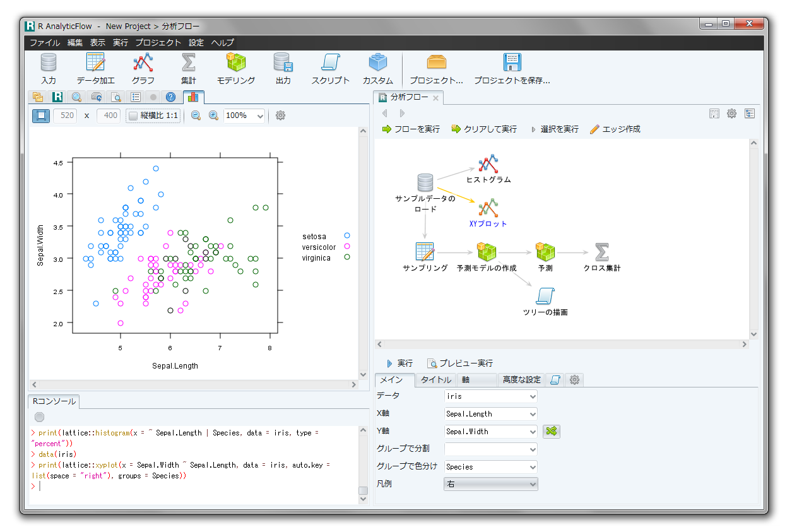Open the ファイル menu
The width and height of the screenshot is (792, 532).
tap(45, 43)
